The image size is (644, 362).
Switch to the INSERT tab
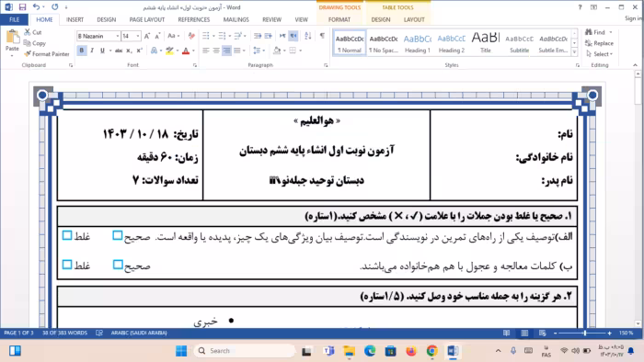75,19
